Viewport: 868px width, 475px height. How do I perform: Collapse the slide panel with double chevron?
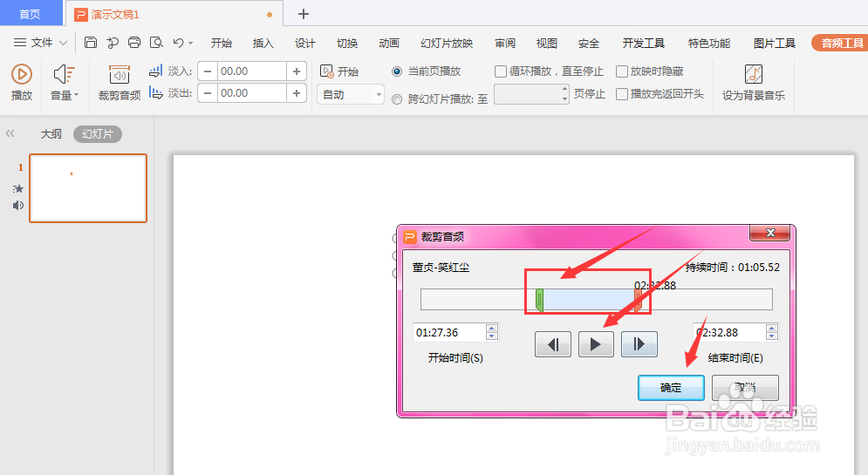(x=10, y=133)
